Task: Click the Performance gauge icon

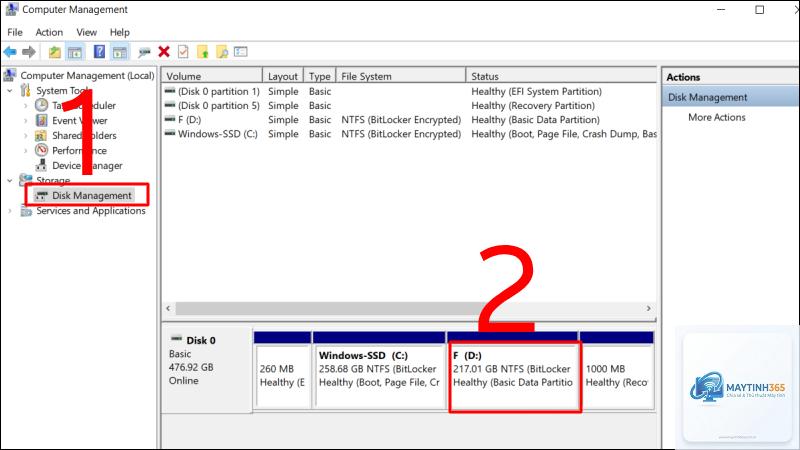Action: click(41, 150)
